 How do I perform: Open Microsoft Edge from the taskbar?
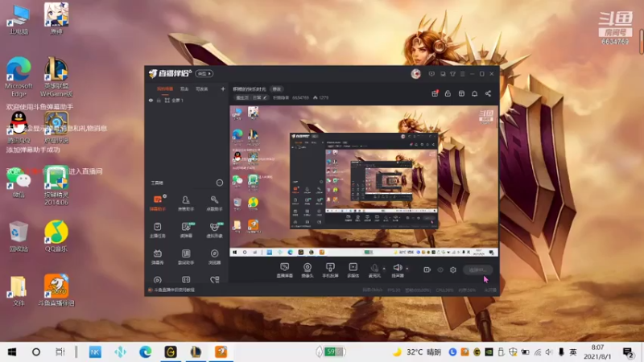pos(145,352)
